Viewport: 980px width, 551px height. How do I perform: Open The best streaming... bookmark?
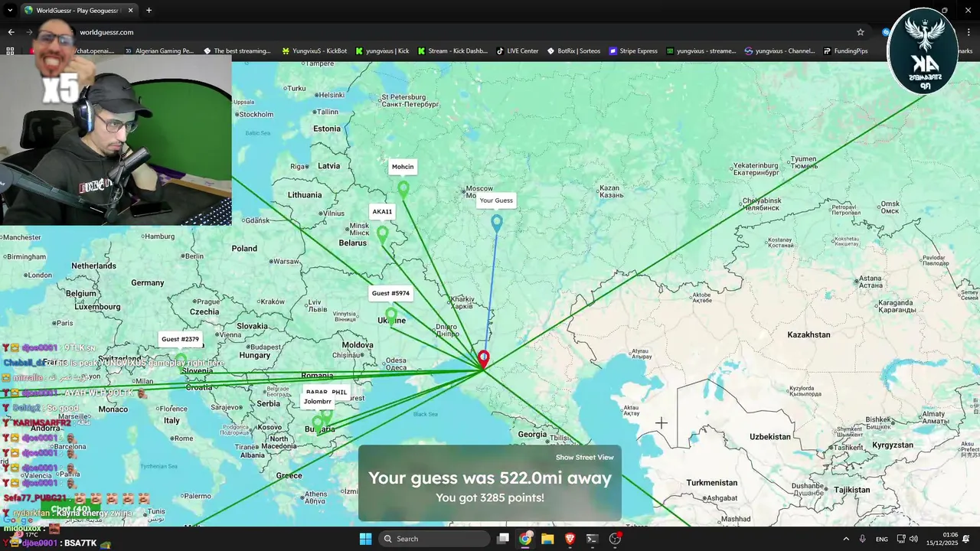click(x=237, y=51)
